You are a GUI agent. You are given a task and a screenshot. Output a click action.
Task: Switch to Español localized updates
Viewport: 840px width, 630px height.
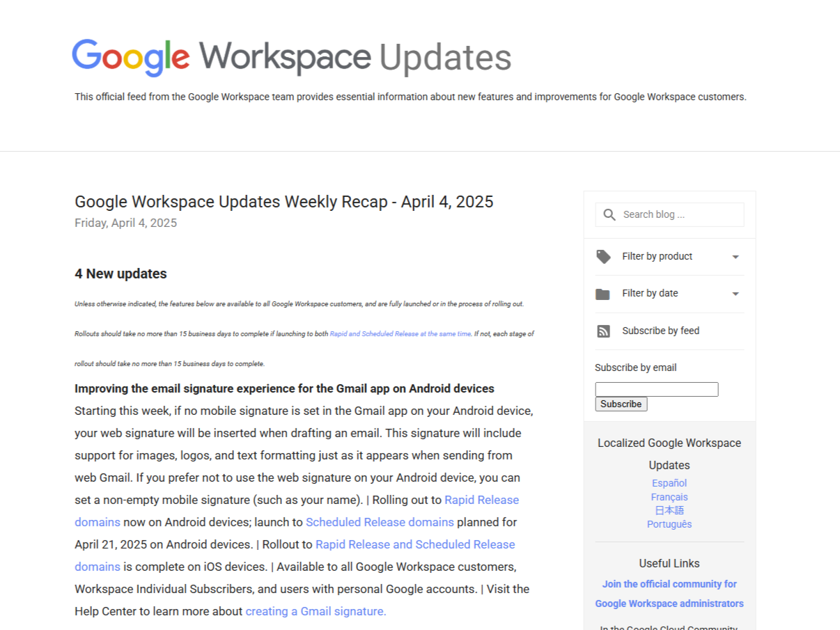pyautogui.click(x=669, y=483)
